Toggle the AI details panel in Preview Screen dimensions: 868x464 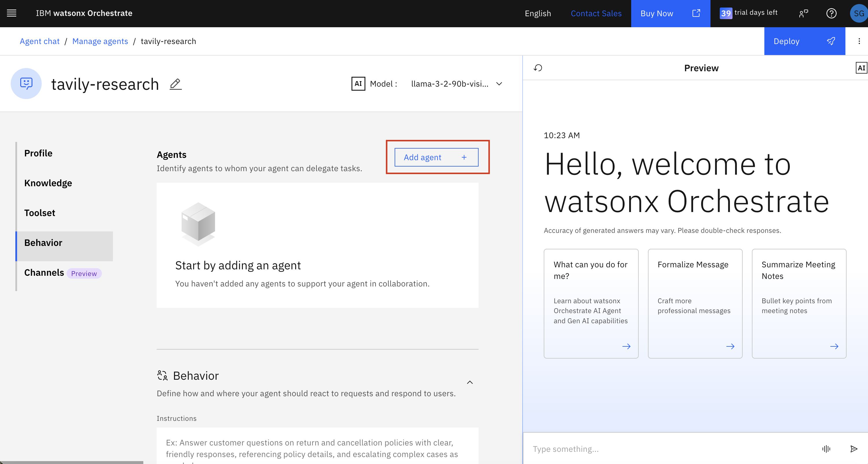861,68
